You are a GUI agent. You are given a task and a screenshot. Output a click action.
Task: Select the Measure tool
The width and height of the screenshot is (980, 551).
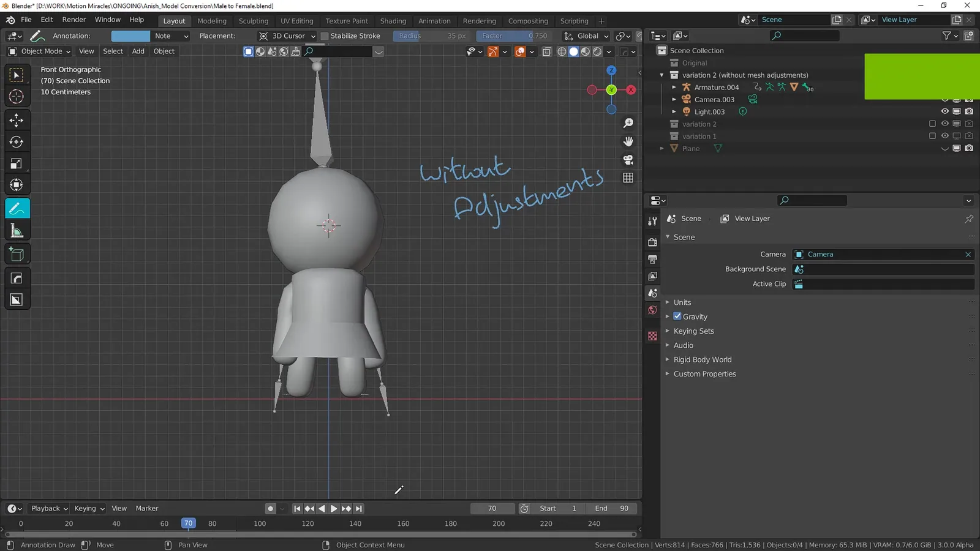pos(17,231)
